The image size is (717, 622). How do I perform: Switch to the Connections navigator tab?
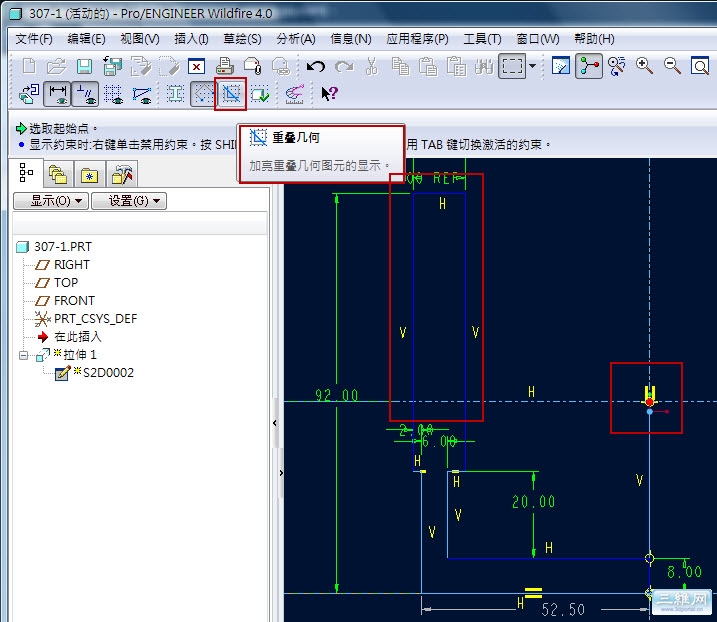pyautogui.click(x=122, y=174)
